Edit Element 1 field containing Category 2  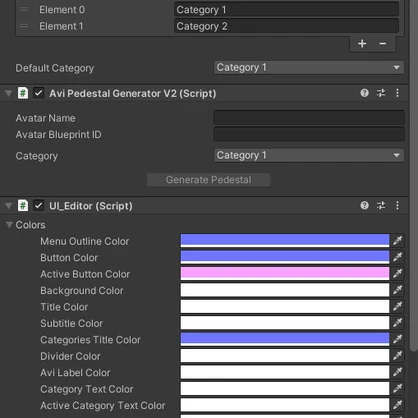click(x=286, y=26)
